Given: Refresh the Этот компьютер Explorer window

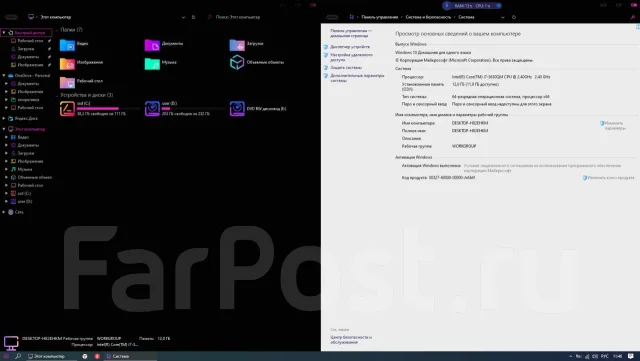Looking at the screenshot, I should 193,17.
